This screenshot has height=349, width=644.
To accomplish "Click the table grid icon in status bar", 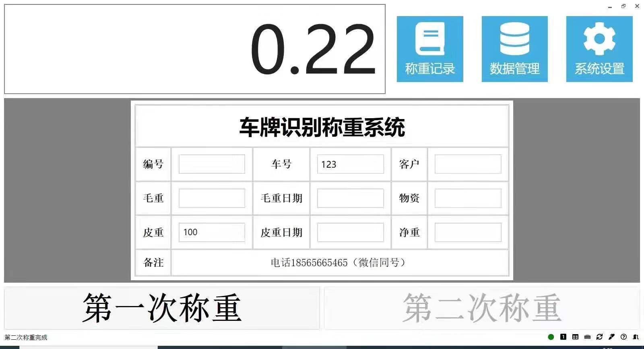I will pyautogui.click(x=575, y=337).
